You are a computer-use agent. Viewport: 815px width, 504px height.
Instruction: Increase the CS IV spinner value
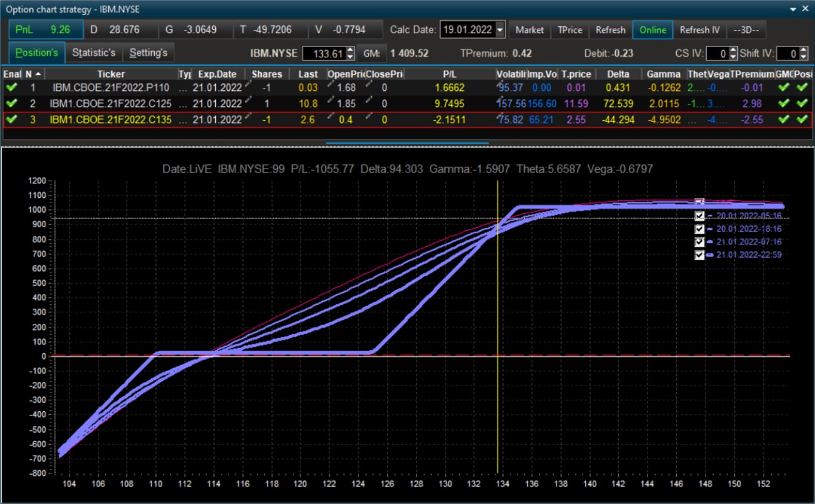point(732,50)
